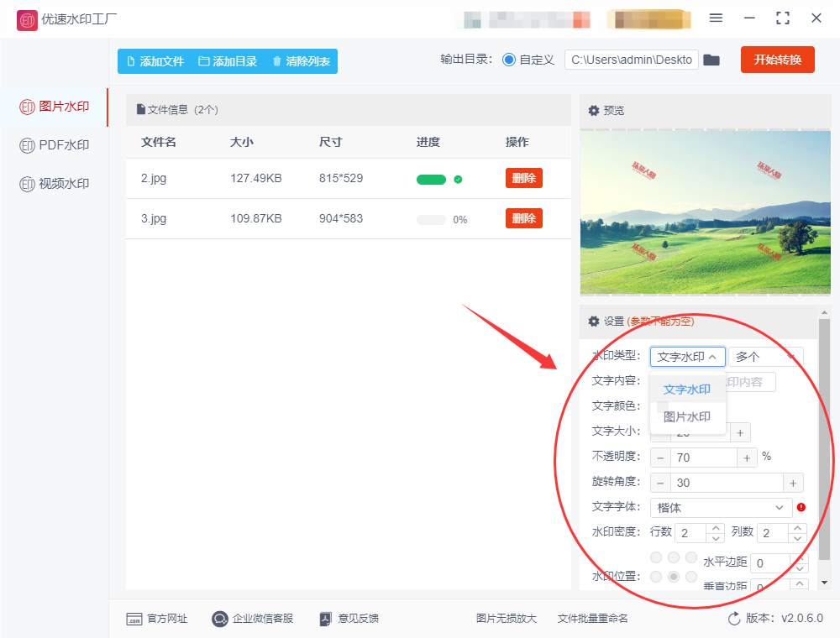This screenshot has height=638, width=840.
Task: Open 图片无损放大 link
Action: 507,619
